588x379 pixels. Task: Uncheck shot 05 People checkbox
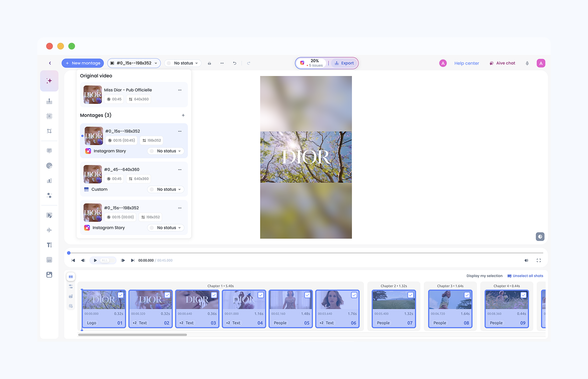click(x=307, y=295)
